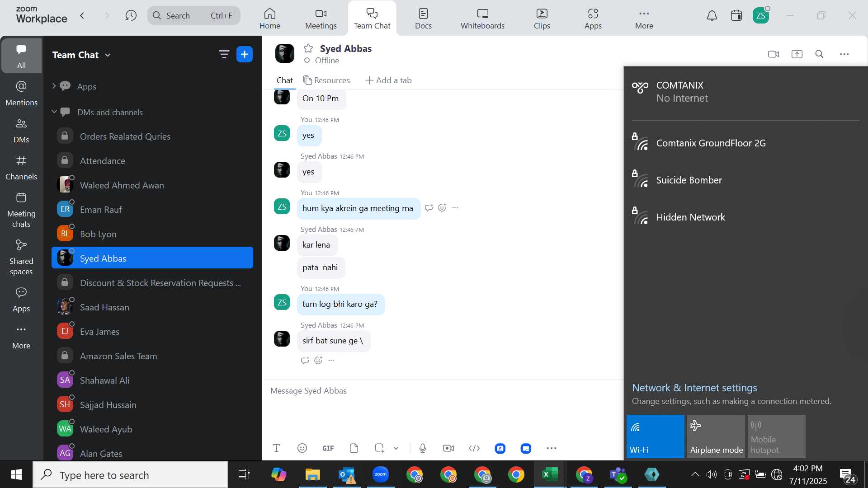This screenshot has height=488, width=868.
Task: Open the GIF picker
Action: click(x=328, y=448)
